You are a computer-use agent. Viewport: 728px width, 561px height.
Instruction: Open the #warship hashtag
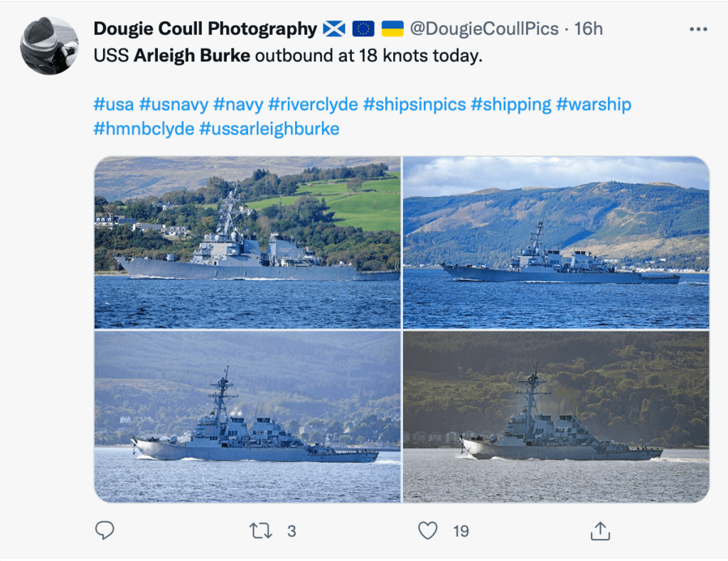(594, 104)
